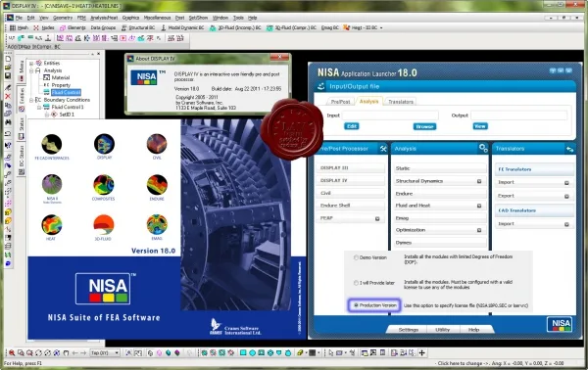Switch to the Pre/Post tab in launcher
Image resolution: width=588 pixels, height=370 pixels.
[x=340, y=102]
